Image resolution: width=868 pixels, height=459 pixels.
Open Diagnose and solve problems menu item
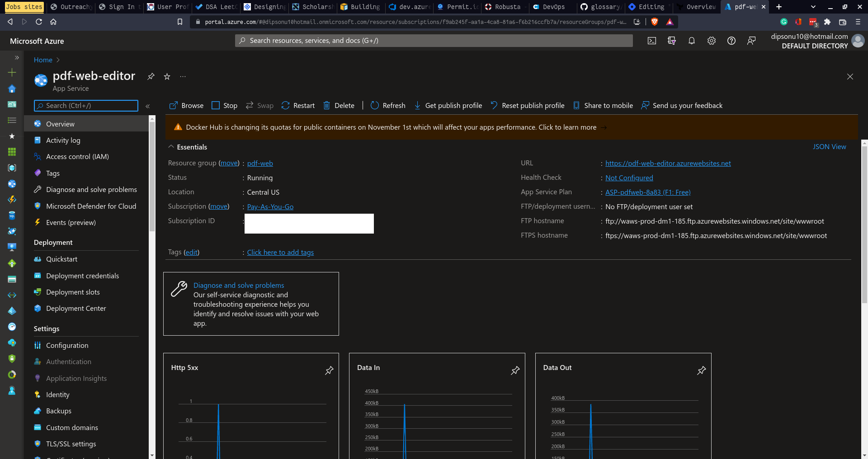86,190
